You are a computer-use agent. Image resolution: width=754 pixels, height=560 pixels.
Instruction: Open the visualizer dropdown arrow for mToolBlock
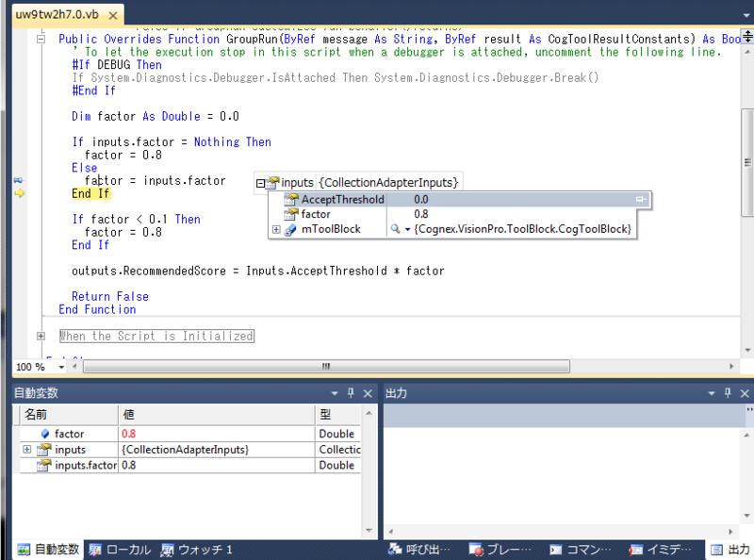407,229
